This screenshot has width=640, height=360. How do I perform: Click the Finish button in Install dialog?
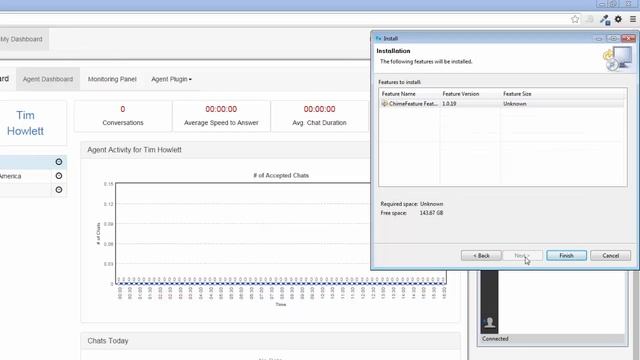coord(566,256)
